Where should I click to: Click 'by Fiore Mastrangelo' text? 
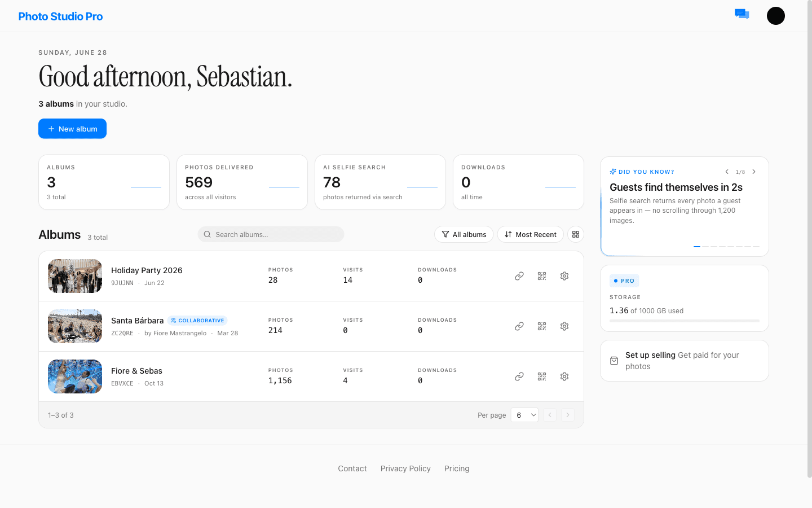tap(175, 333)
